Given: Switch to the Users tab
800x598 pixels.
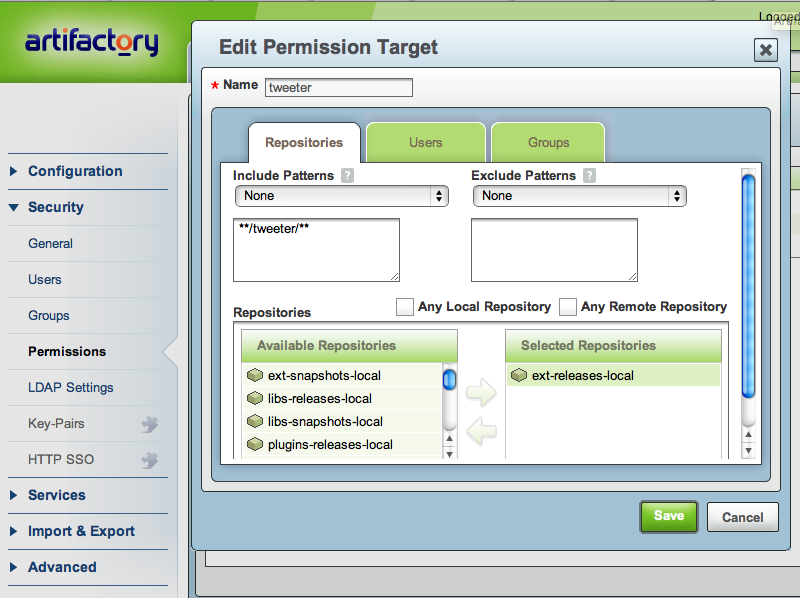Looking at the screenshot, I should pyautogui.click(x=426, y=142).
